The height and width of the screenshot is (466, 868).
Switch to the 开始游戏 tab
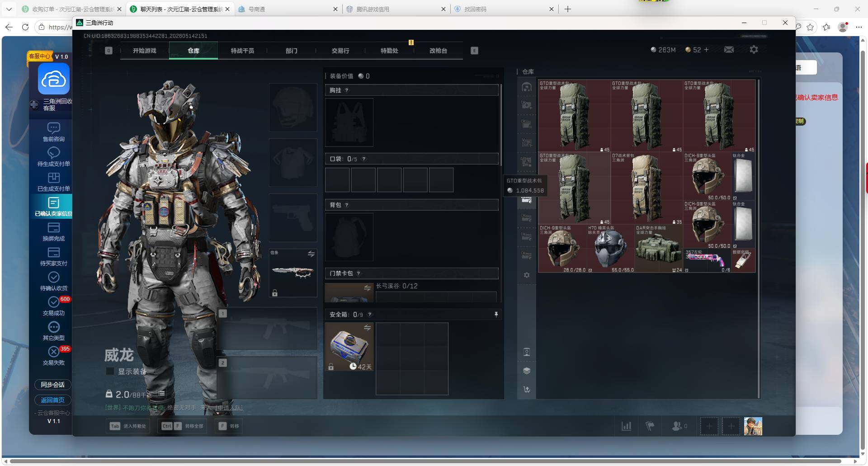145,51
